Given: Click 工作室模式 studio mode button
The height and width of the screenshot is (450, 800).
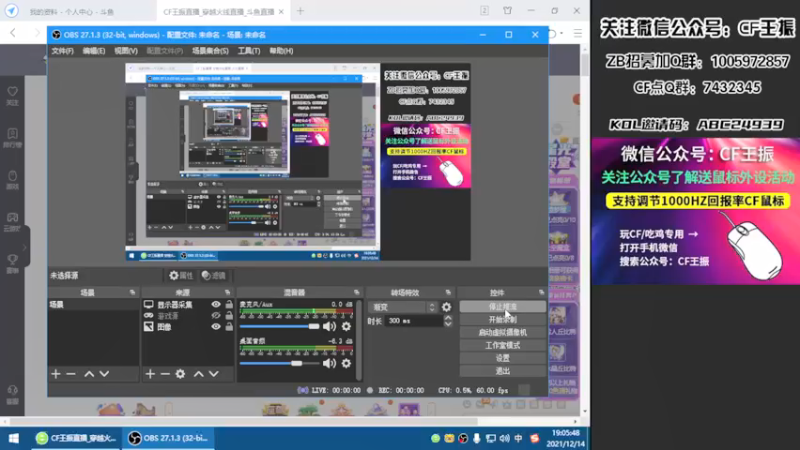Looking at the screenshot, I should coord(503,345).
